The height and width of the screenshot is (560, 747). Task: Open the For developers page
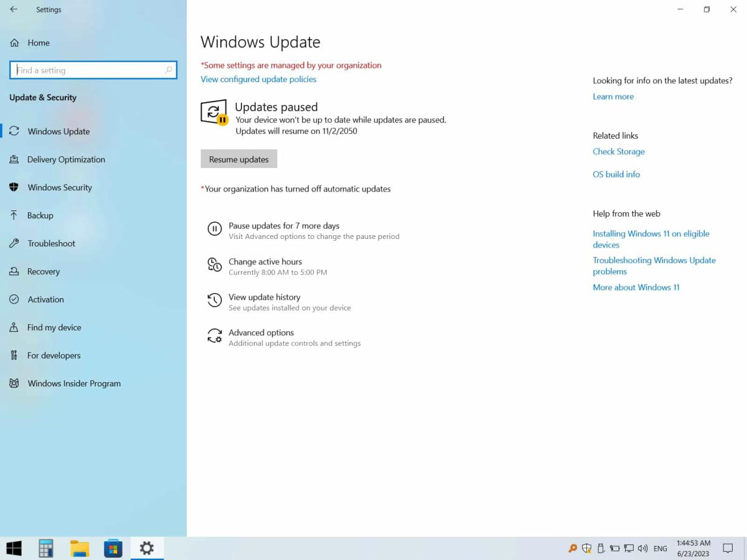54,355
